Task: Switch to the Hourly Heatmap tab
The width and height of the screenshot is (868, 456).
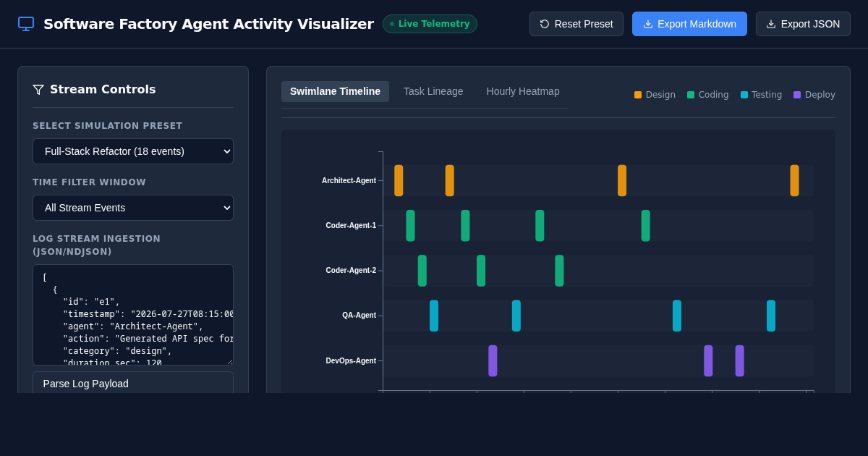Action: tap(523, 91)
